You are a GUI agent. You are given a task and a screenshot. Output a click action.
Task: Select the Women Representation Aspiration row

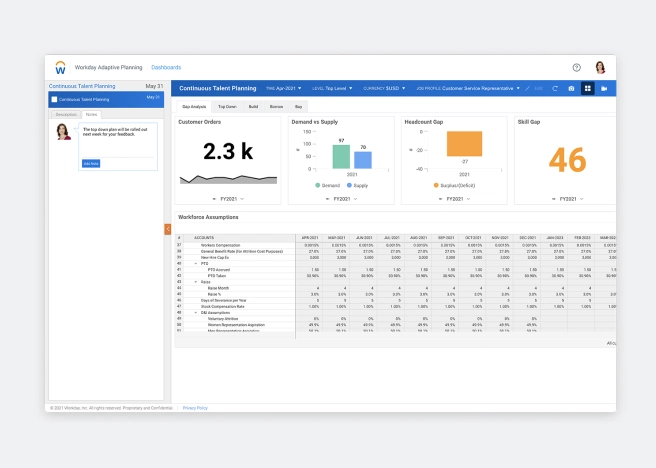pyautogui.click(x=395, y=325)
